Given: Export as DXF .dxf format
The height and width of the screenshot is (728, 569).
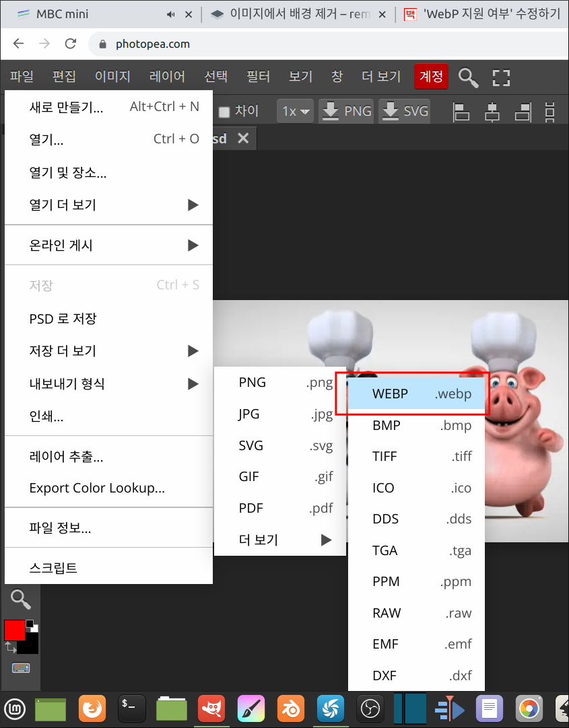Looking at the screenshot, I should [x=416, y=676].
